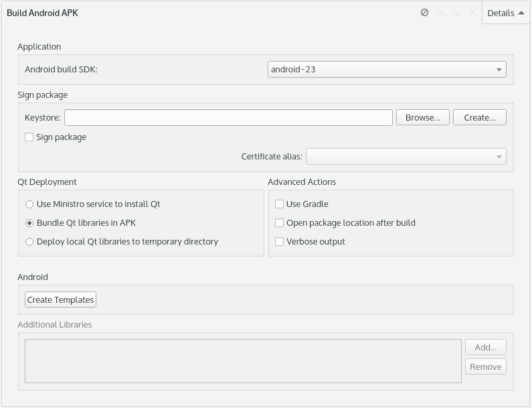This screenshot has width=532, height=408.
Task: Click the remove step X icon
Action: [x=472, y=13]
